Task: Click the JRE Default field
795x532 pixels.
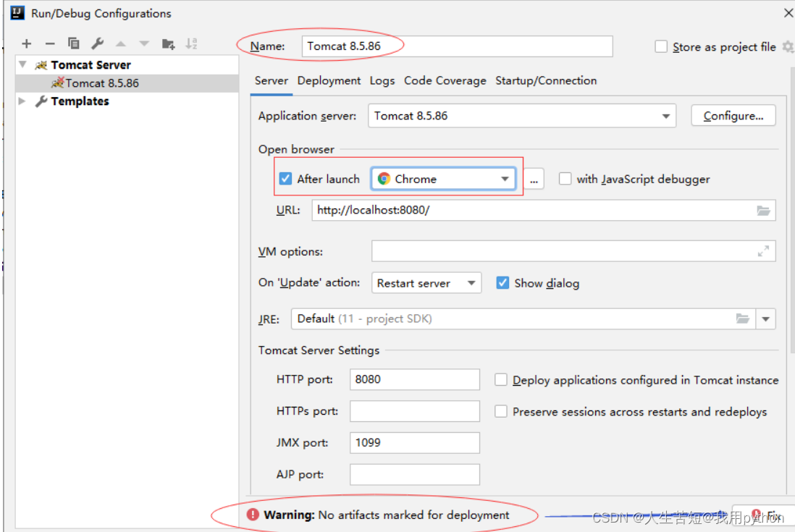Action: [523, 319]
